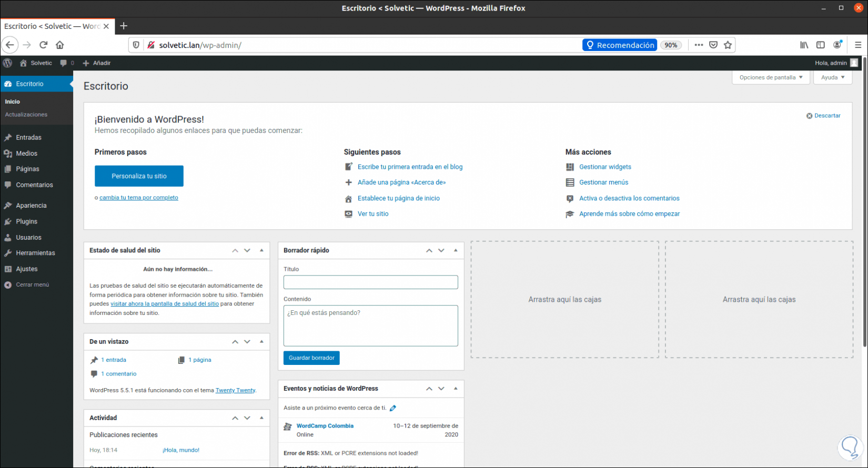The width and height of the screenshot is (868, 468).
Task: Open Twenty Twenty theme link
Action: (x=235, y=390)
